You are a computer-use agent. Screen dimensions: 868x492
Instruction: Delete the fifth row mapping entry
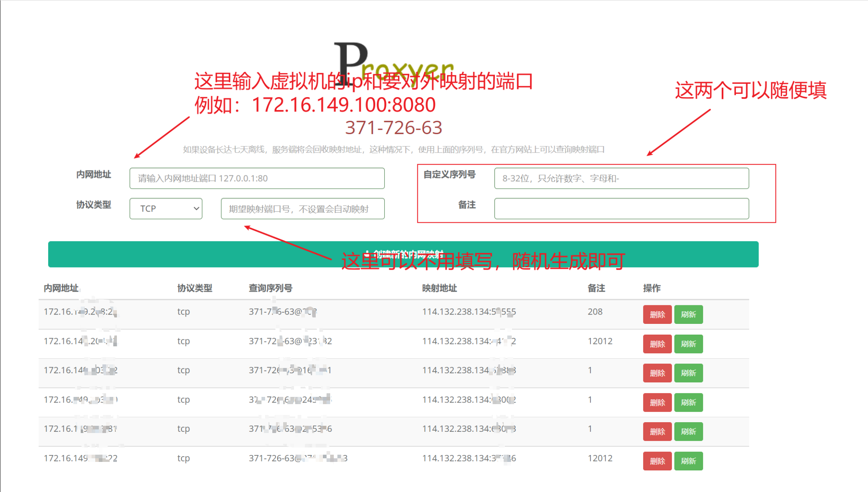point(657,432)
